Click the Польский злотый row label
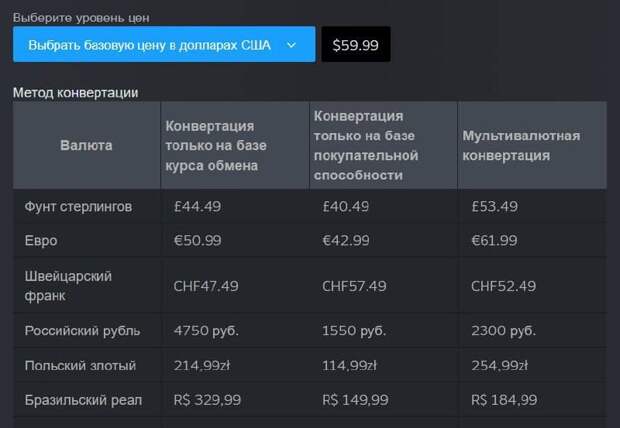 (79, 366)
